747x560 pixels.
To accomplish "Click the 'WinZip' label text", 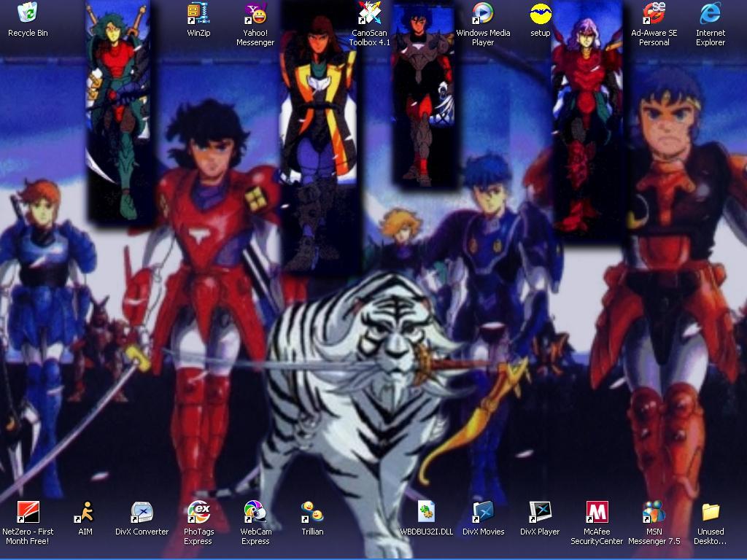I will coord(198,33).
